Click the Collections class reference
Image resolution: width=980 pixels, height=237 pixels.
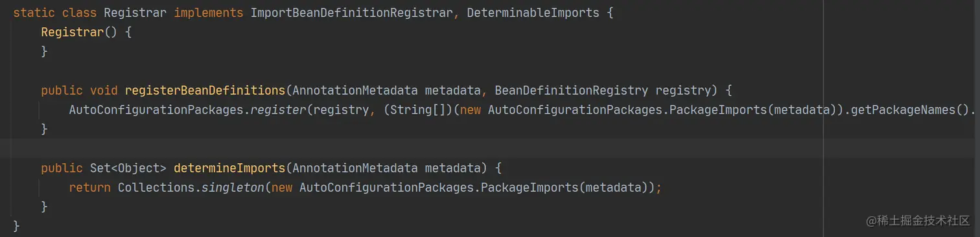tap(156, 187)
